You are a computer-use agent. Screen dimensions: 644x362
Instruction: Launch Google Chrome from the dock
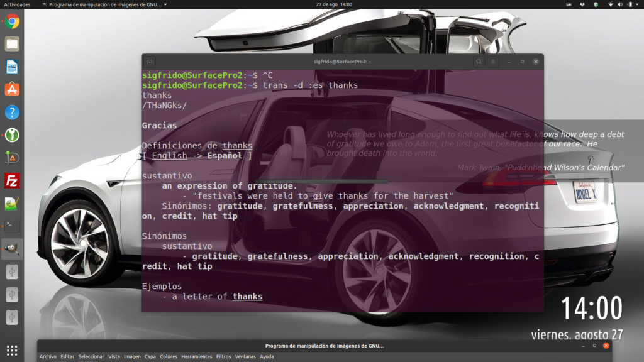pos(12,22)
